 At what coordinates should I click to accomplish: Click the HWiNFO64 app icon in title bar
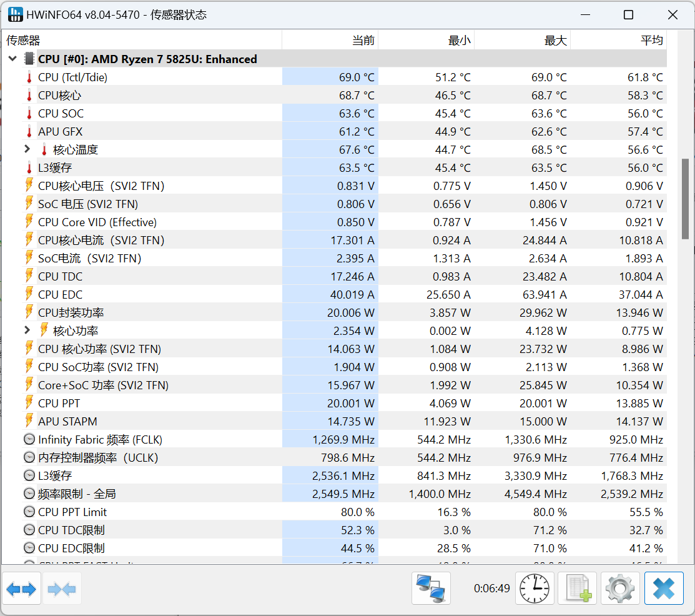point(15,15)
